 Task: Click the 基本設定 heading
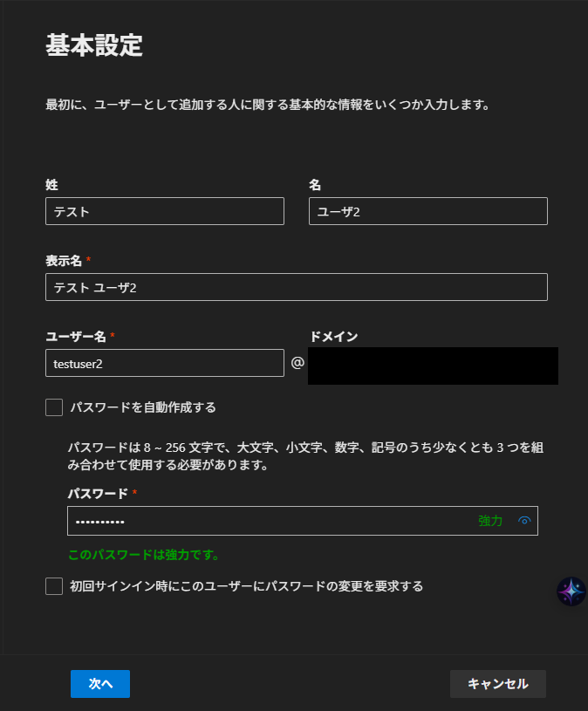coord(93,46)
